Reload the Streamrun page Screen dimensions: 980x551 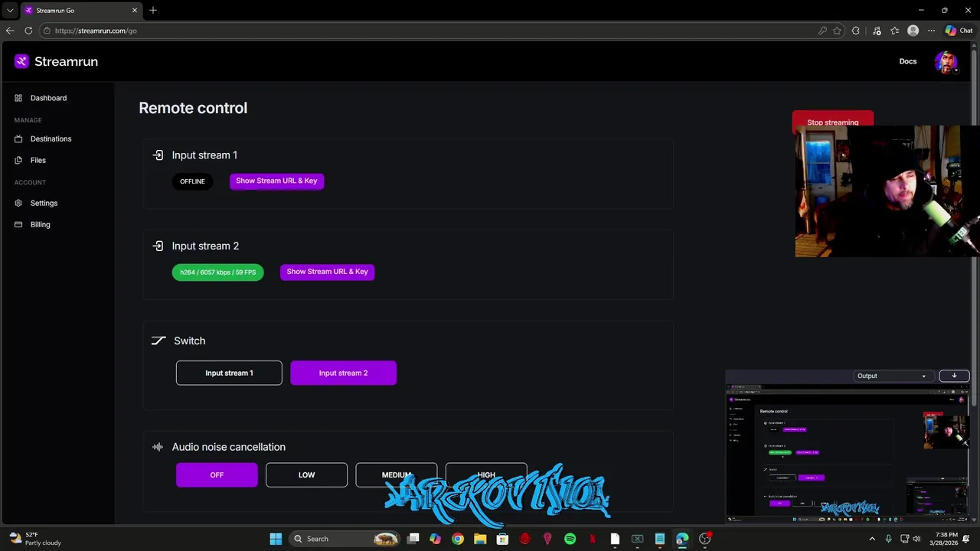(x=28, y=31)
